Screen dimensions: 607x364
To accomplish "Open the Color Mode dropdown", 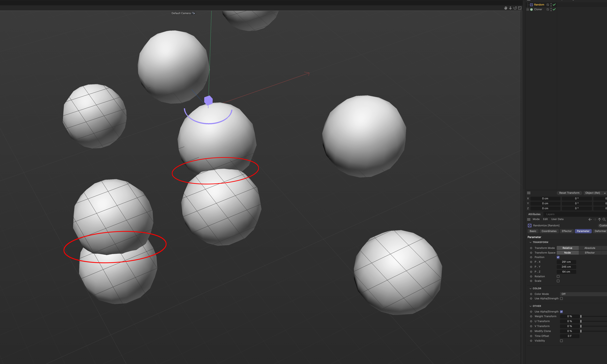I will (x=583, y=294).
